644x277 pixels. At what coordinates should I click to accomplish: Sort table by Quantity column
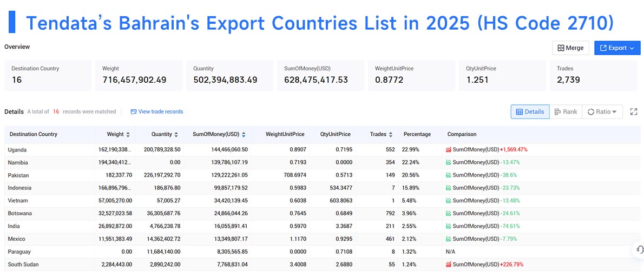point(176,135)
